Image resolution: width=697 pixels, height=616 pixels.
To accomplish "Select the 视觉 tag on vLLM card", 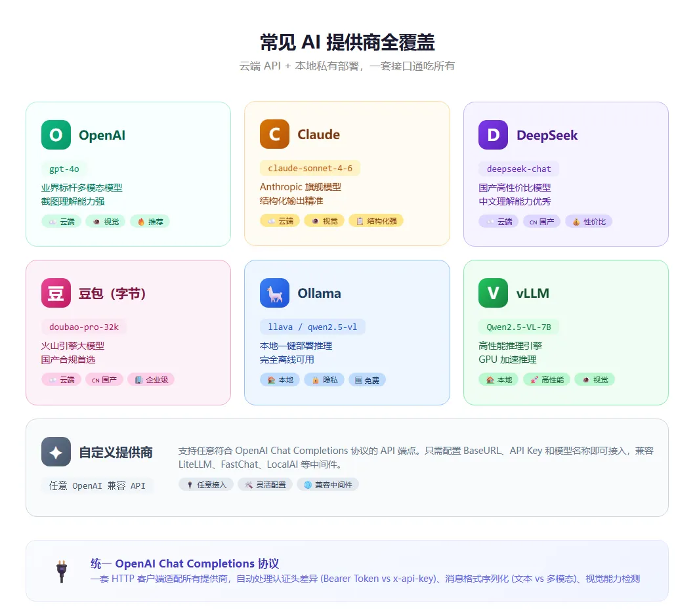I will point(595,380).
